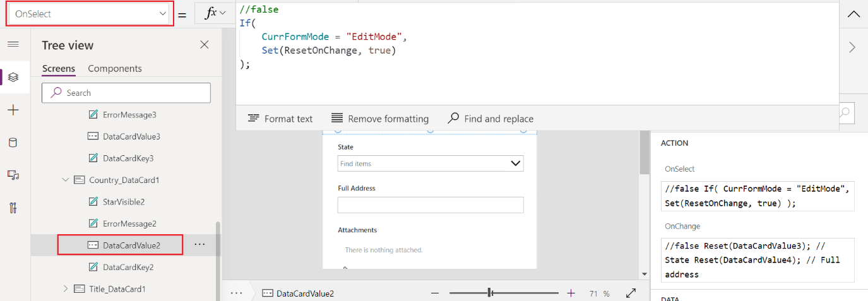Click the fit-to-window expand icon
This screenshot has width=868, height=301.
pyautogui.click(x=631, y=293)
